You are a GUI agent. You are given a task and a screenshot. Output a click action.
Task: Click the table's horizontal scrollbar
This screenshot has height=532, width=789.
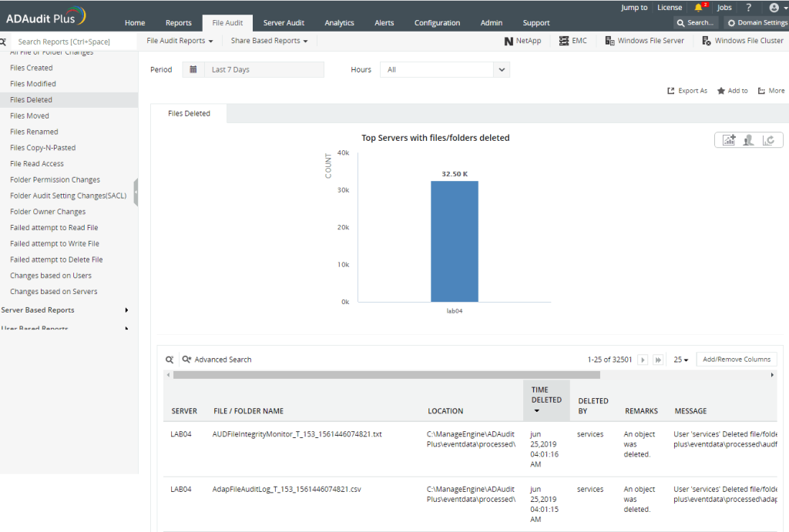click(385, 375)
